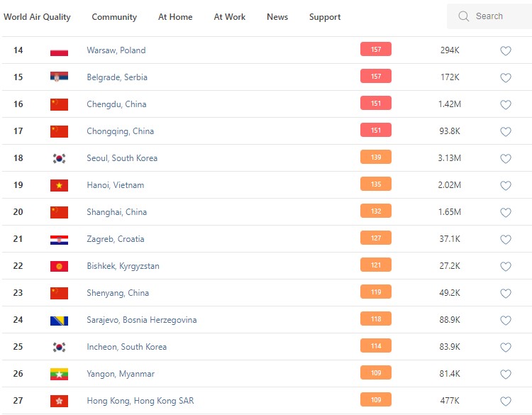This screenshot has width=532, height=415.
Task: Click the search magnifier icon
Action: point(464,16)
